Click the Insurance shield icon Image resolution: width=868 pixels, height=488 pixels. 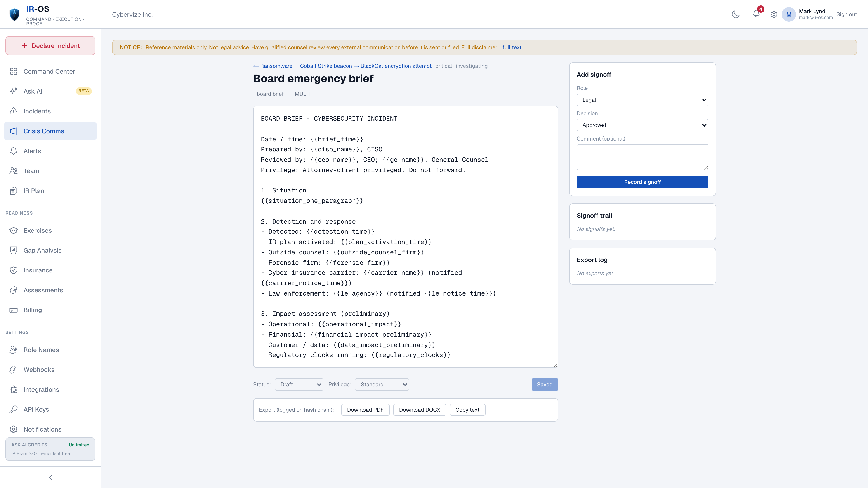pos(14,270)
